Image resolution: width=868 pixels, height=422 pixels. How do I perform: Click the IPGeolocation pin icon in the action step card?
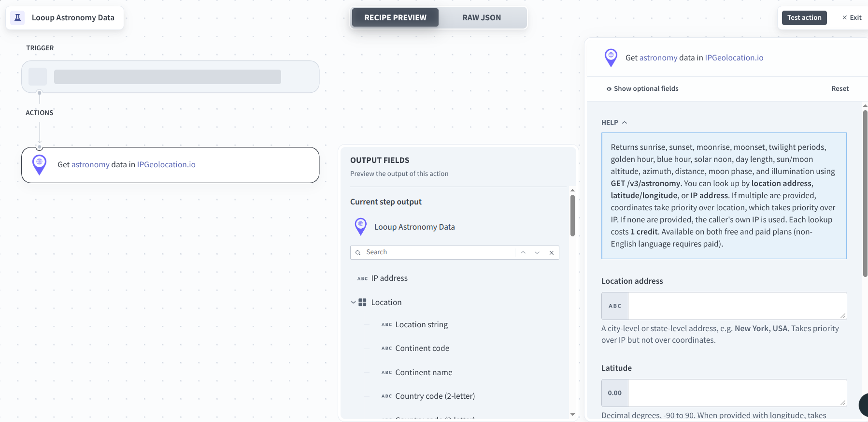pos(39,165)
